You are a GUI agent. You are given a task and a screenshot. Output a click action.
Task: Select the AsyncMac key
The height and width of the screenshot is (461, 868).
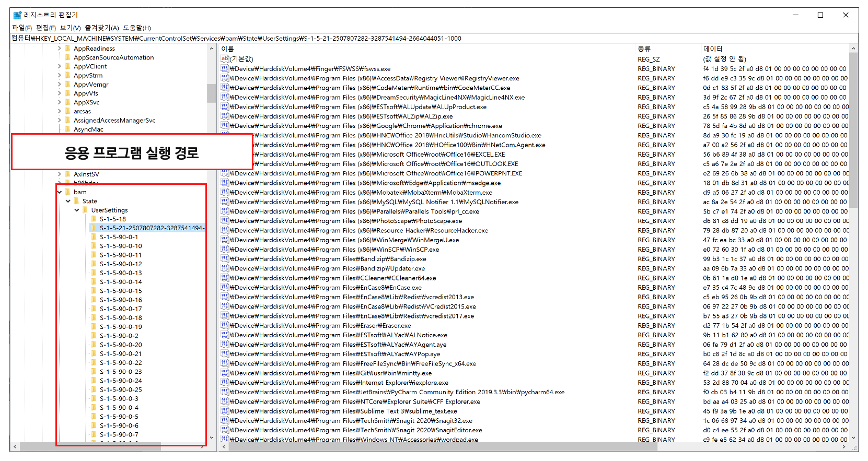(x=88, y=129)
